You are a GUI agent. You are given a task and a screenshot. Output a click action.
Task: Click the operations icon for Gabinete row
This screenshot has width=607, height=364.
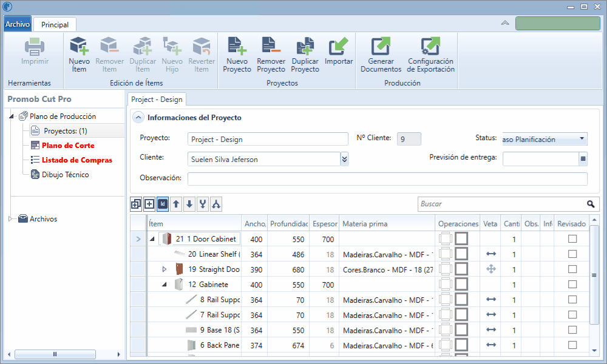[x=446, y=285]
